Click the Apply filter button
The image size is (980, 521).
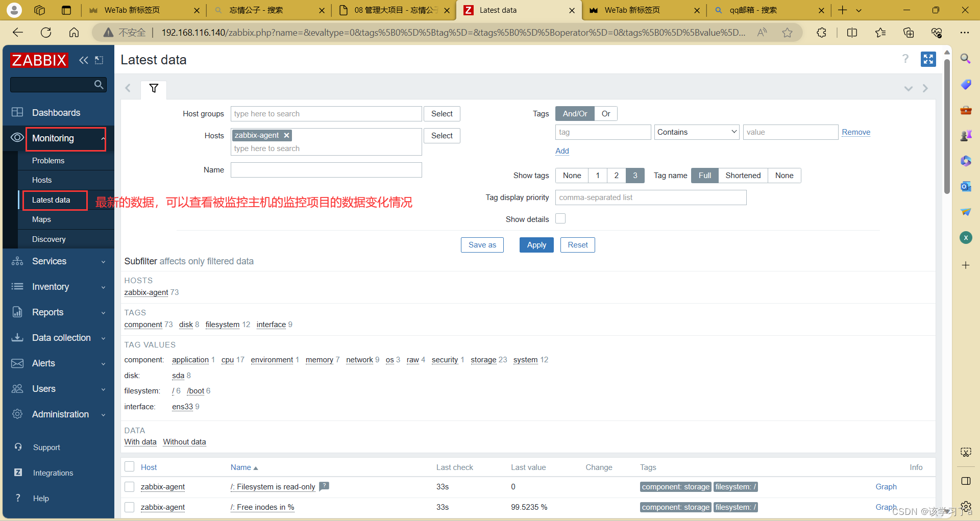pyautogui.click(x=536, y=245)
